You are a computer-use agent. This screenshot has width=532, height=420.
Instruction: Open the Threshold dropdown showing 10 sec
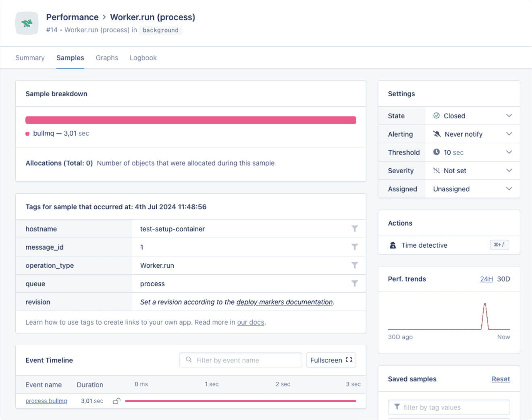472,152
